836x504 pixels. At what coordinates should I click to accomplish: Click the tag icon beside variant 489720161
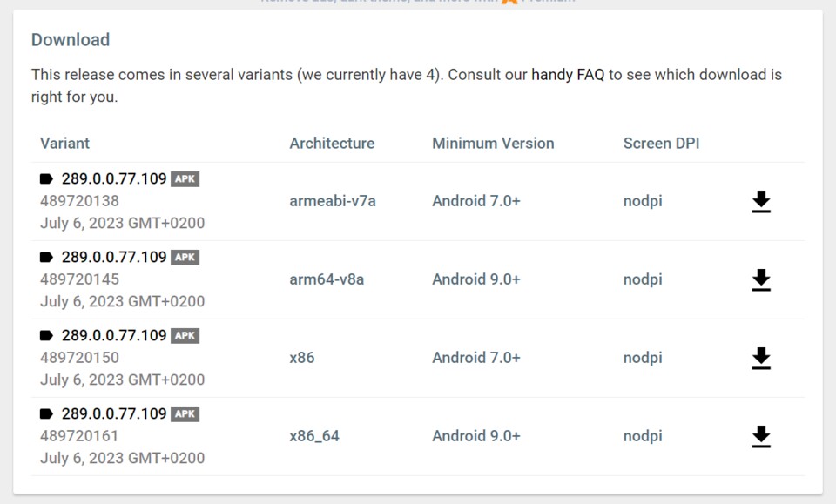coord(46,414)
